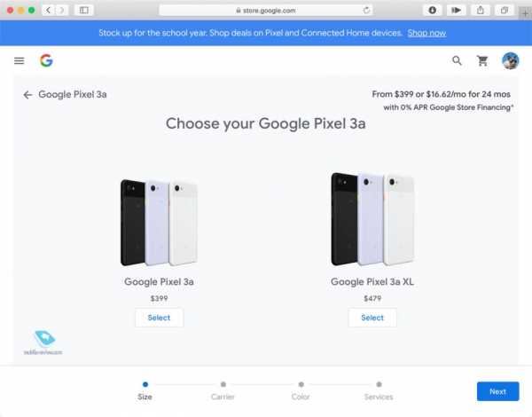
Task: Open the shopping cart icon
Action: 482,60
